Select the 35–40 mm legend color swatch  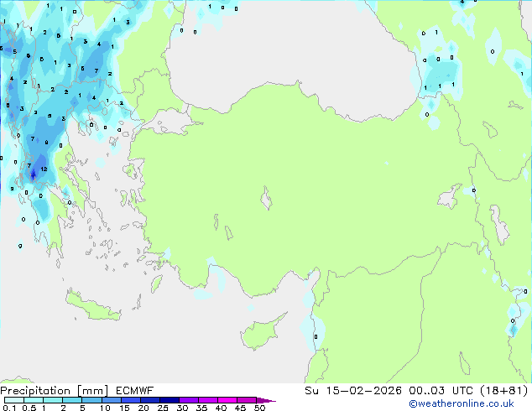pyautogui.click(x=208, y=400)
